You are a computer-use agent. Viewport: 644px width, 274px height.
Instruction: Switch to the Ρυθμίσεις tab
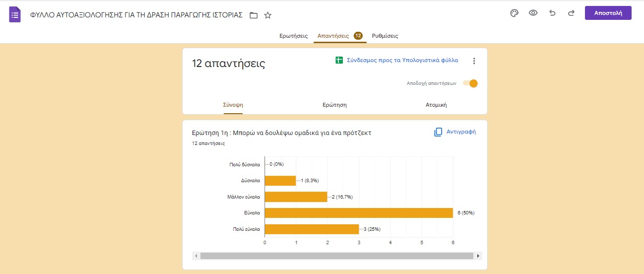[385, 36]
